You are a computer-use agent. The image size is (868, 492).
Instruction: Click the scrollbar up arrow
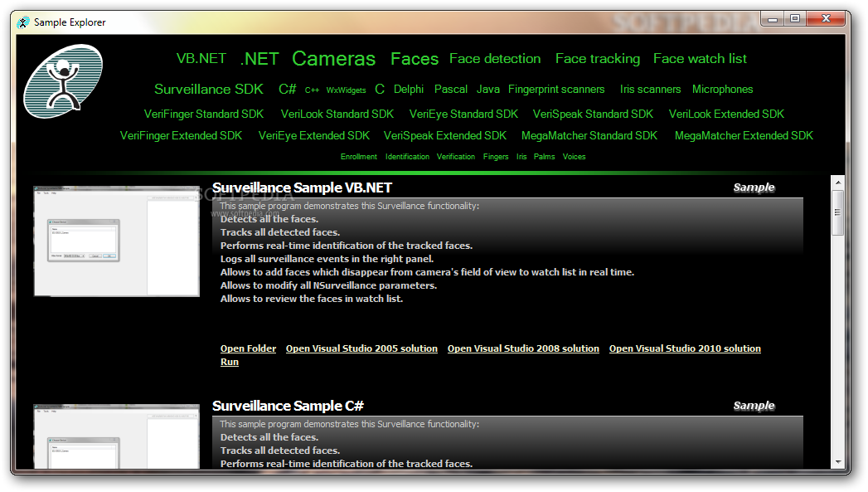point(838,183)
